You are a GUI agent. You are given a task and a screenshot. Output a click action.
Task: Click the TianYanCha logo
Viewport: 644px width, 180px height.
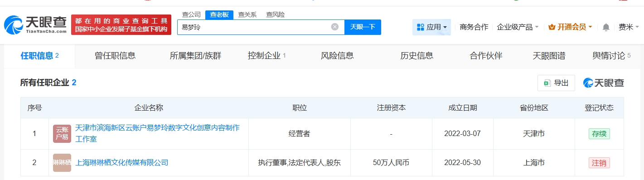coord(35,25)
